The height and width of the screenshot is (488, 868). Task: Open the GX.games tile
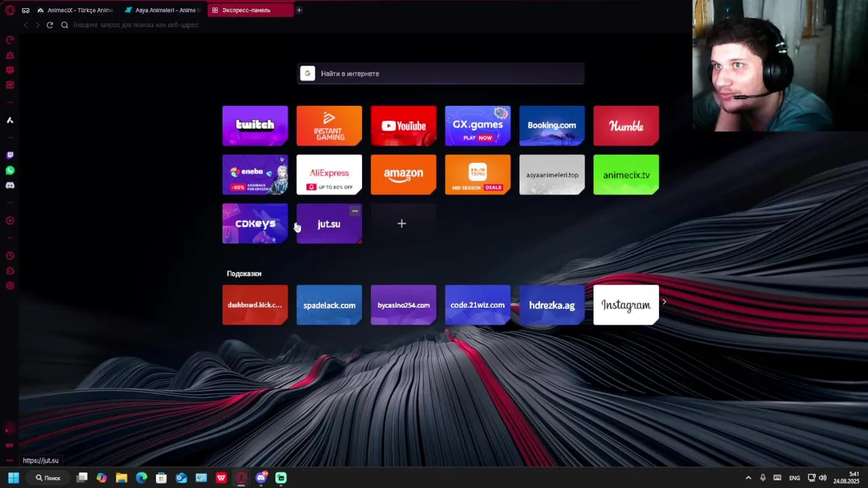(x=477, y=125)
